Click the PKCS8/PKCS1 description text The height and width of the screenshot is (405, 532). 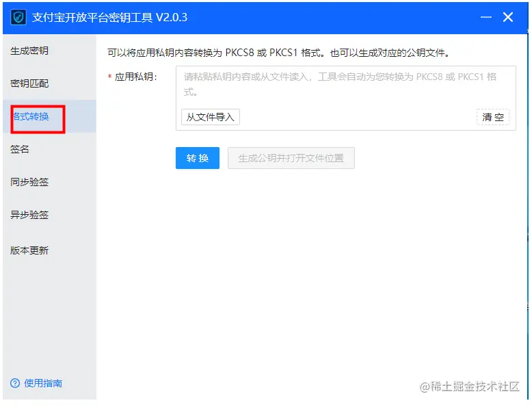pyautogui.click(x=278, y=53)
